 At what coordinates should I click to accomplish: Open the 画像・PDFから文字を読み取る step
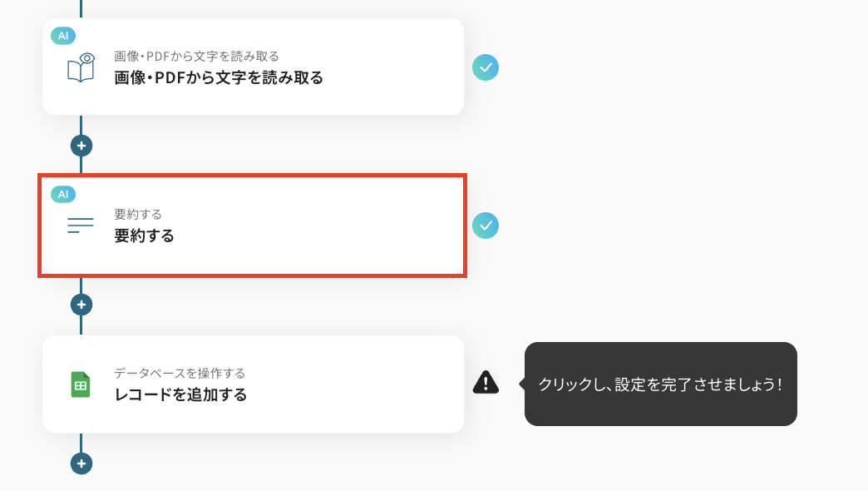[253, 67]
